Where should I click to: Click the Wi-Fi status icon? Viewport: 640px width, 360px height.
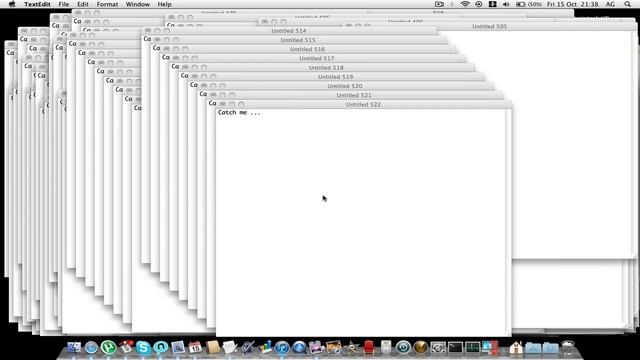click(x=465, y=4)
